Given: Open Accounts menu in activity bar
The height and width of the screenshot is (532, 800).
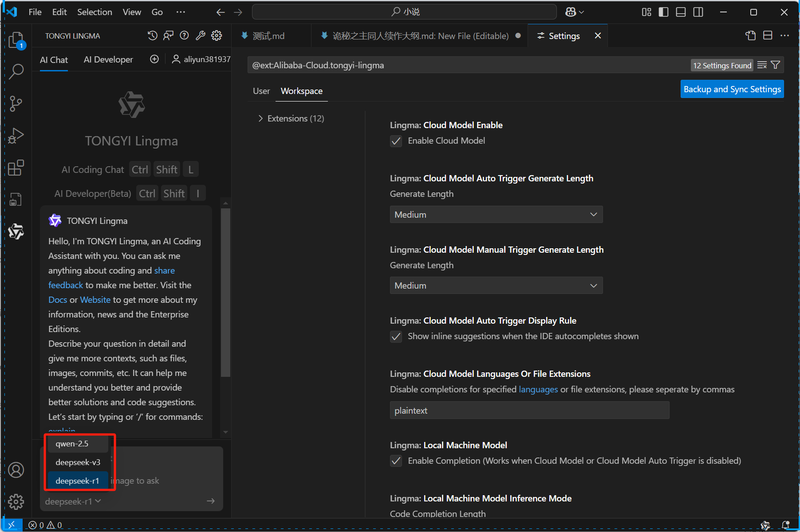Looking at the screenshot, I should (x=16, y=470).
